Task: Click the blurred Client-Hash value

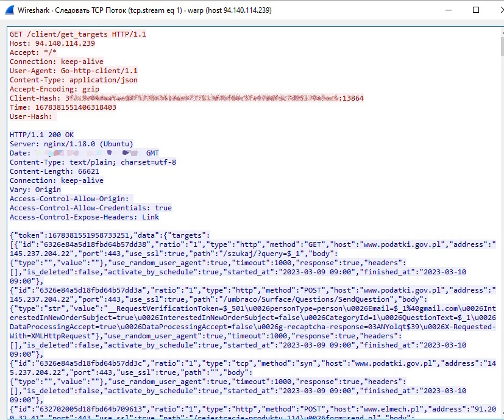Action: [x=201, y=98]
